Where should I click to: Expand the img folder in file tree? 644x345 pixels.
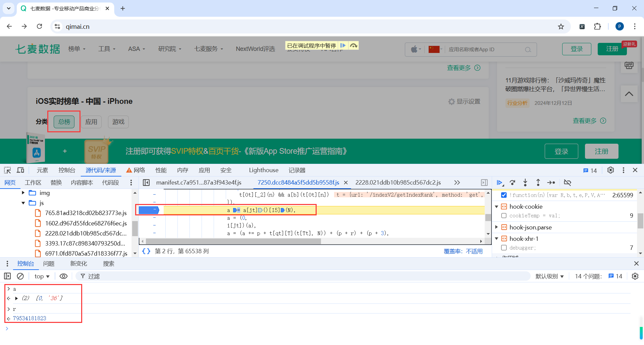coord(23,193)
